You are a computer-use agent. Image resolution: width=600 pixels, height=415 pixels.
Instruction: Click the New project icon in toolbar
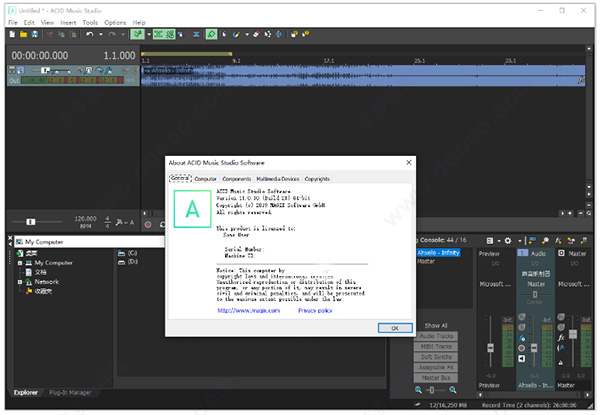point(12,34)
